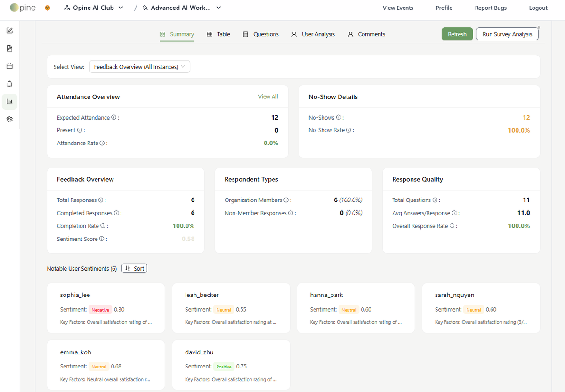
Task: Click the info icon next to Completion Rate
Action: click(x=103, y=226)
